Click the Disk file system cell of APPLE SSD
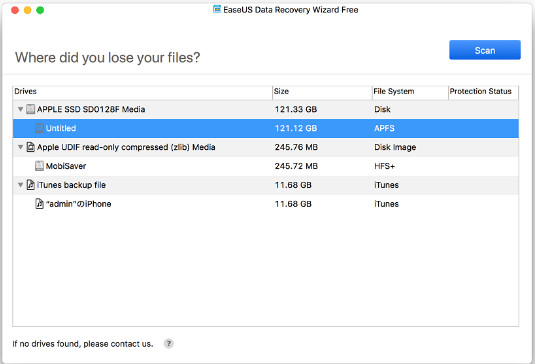Image resolution: width=535 pixels, height=364 pixels. 382,110
